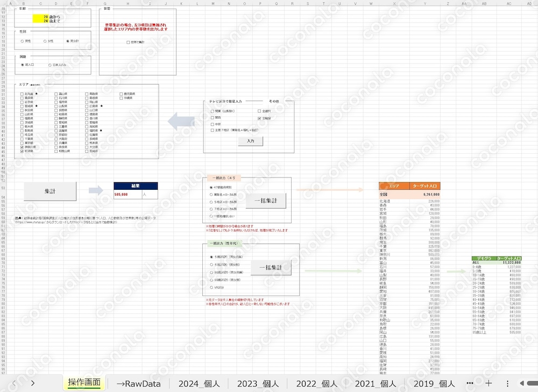
Task: Select the 2022_個人 sheet tab
Action: pyautogui.click(x=317, y=383)
